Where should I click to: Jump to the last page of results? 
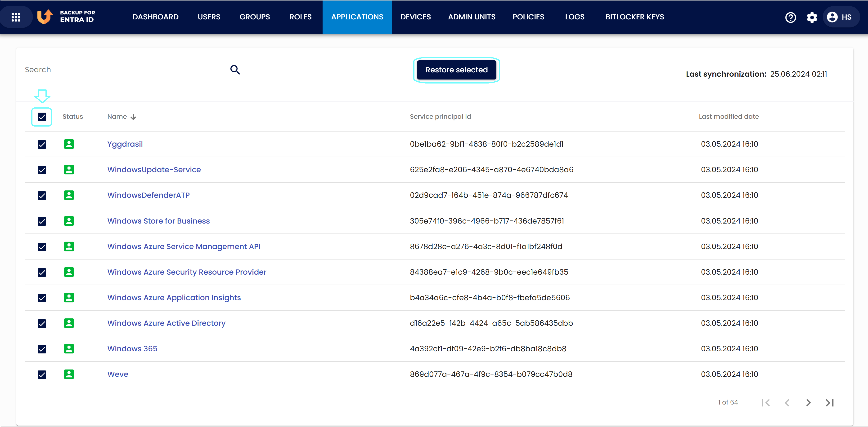pos(830,402)
